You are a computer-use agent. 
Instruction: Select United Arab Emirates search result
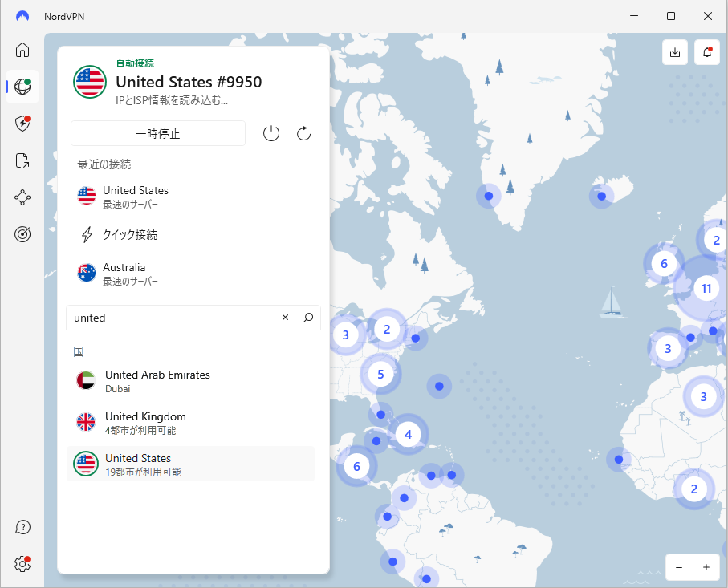(x=191, y=381)
